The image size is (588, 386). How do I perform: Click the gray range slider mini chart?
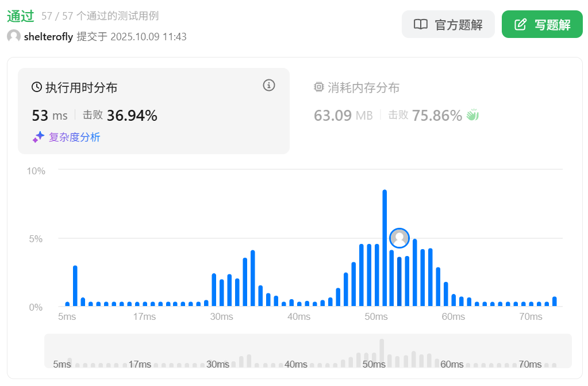pyautogui.click(x=308, y=351)
